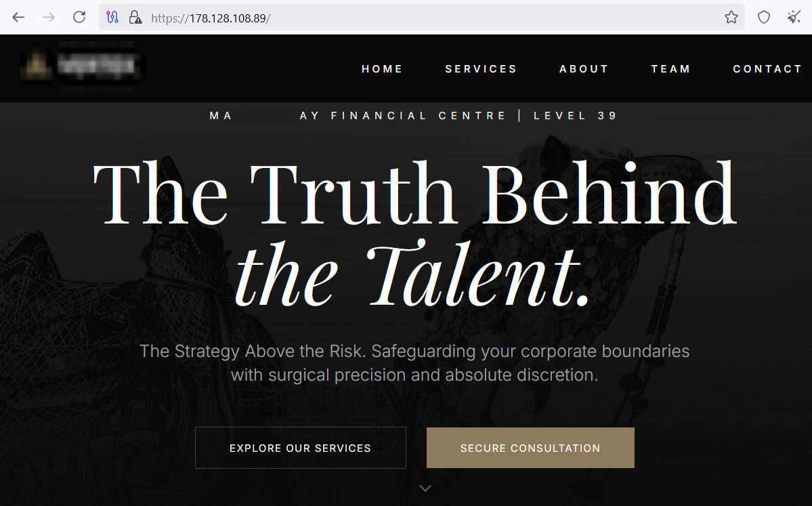Open the tracking protection icon in address bar
Viewport: 812px width, 506px height.
[112, 18]
